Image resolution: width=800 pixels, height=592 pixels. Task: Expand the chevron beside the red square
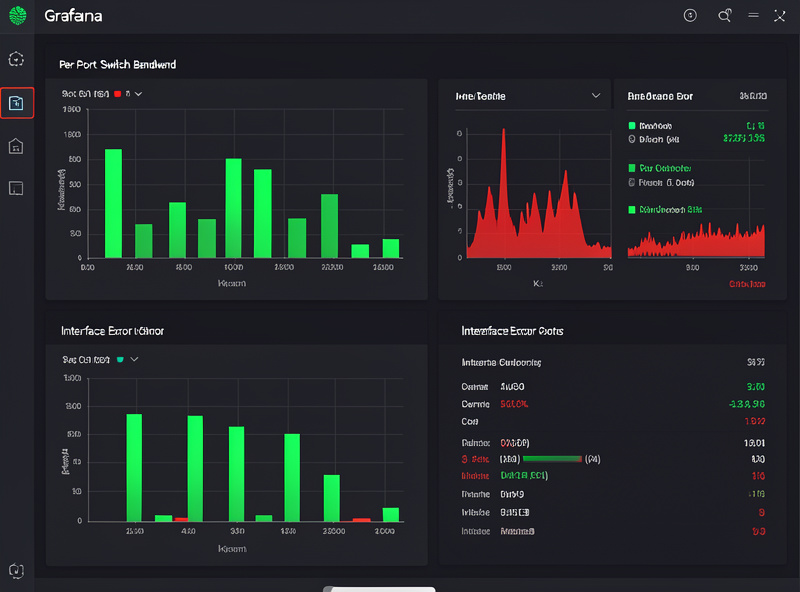(138, 94)
